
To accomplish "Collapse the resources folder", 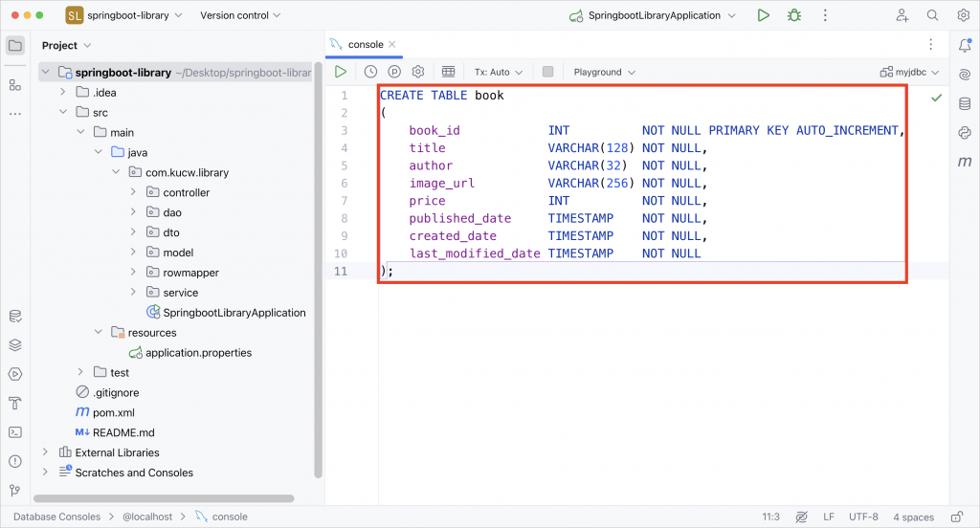I will click(x=98, y=332).
